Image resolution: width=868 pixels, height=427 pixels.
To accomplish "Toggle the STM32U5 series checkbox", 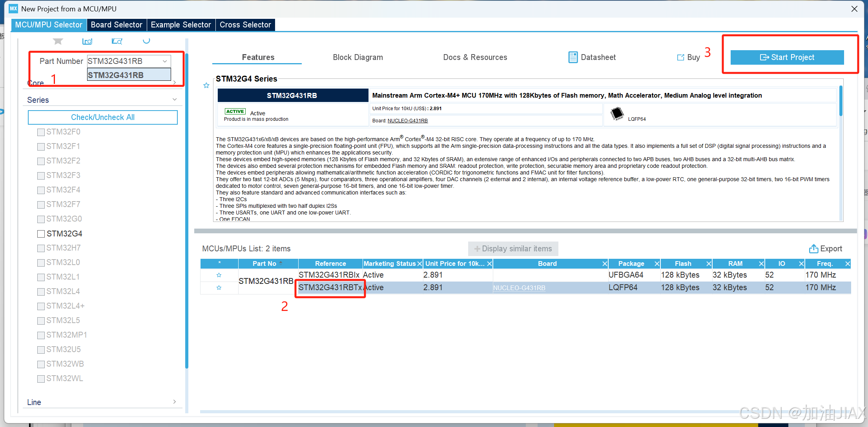I will pyautogui.click(x=41, y=350).
